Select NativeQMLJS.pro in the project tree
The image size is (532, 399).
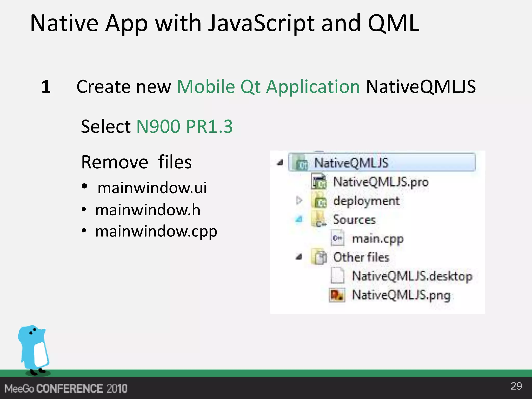[381, 182]
